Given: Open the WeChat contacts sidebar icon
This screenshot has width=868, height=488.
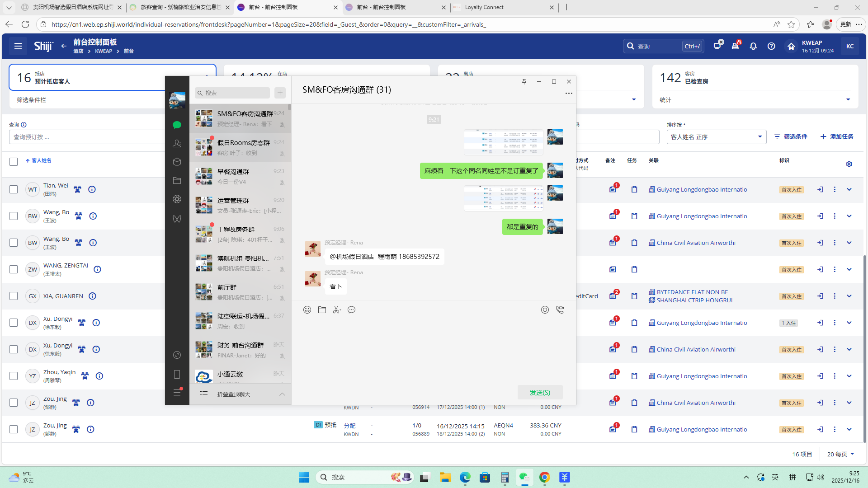Looking at the screenshot, I should 177,144.
